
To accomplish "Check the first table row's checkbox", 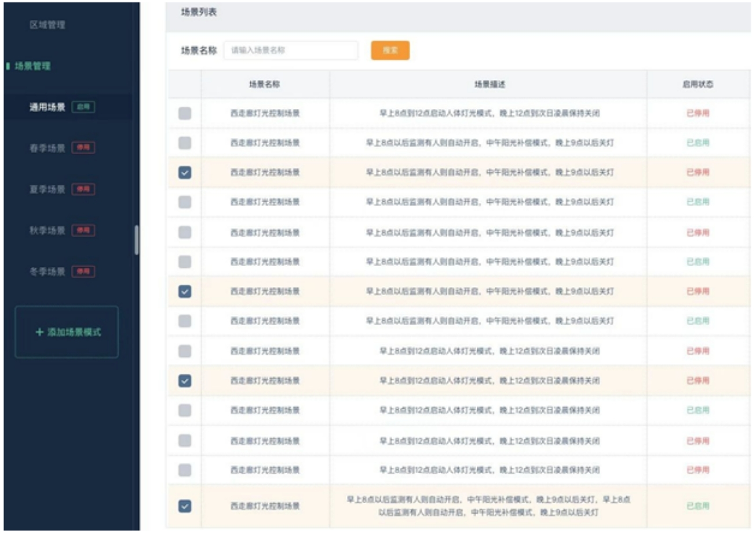I will click(x=185, y=114).
